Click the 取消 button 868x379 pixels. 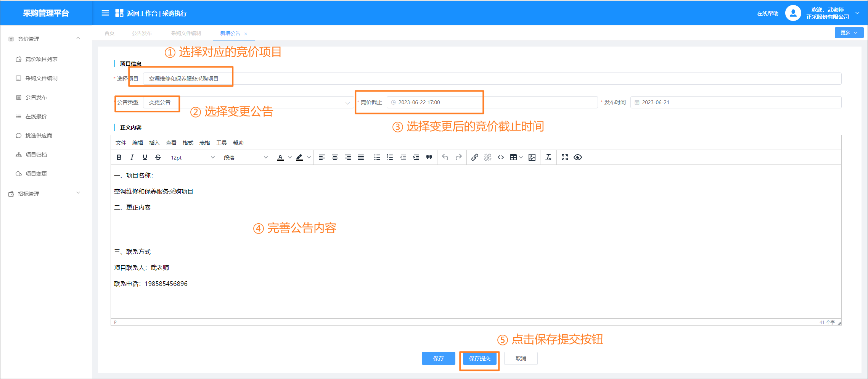pyautogui.click(x=521, y=358)
